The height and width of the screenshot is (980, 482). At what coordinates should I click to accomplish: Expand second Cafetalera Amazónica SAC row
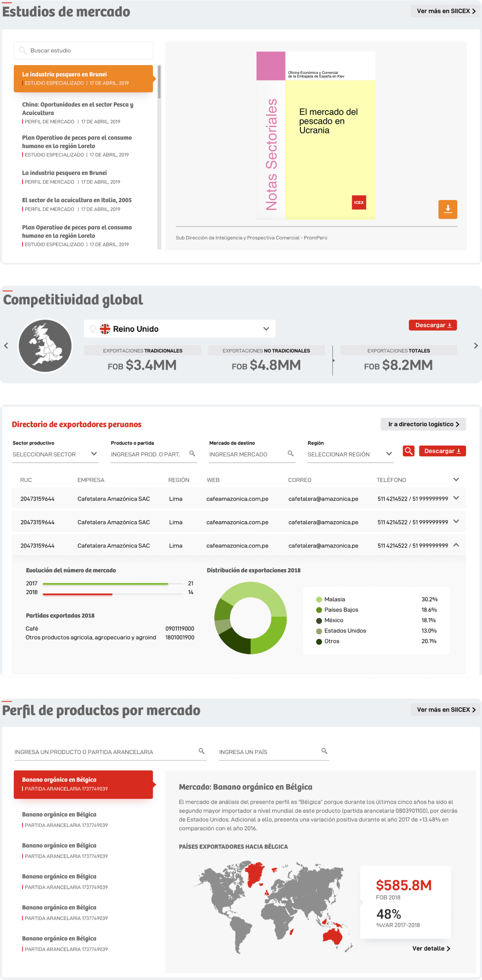(x=456, y=522)
